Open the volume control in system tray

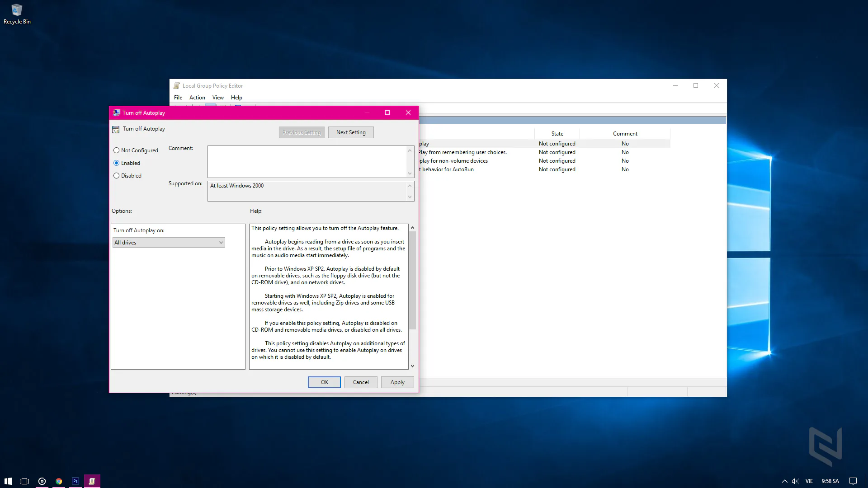[796, 481]
